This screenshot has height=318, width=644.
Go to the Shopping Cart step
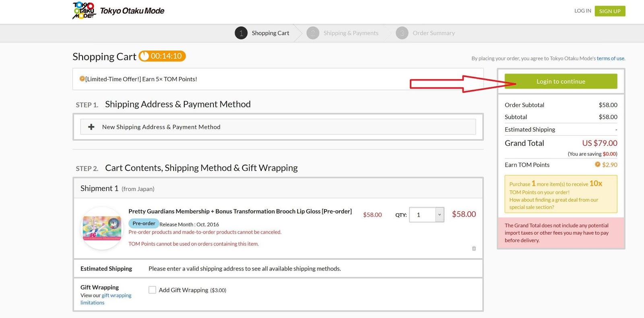click(270, 33)
